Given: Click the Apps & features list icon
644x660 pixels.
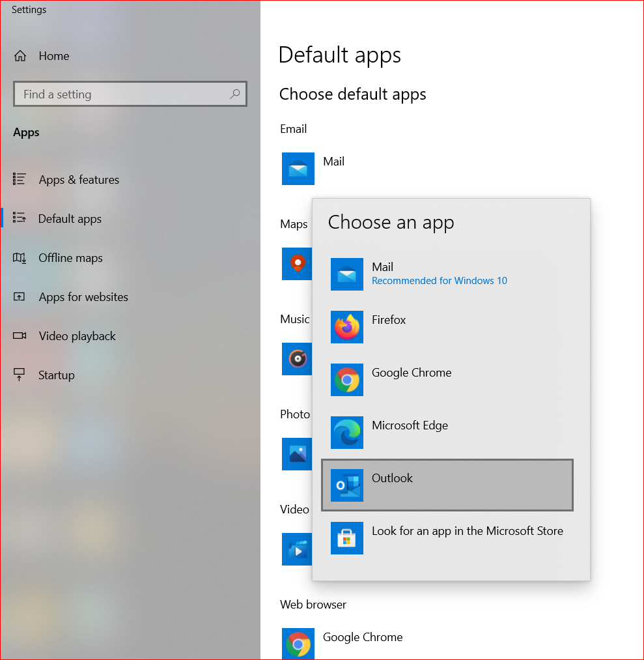Looking at the screenshot, I should pos(20,179).
